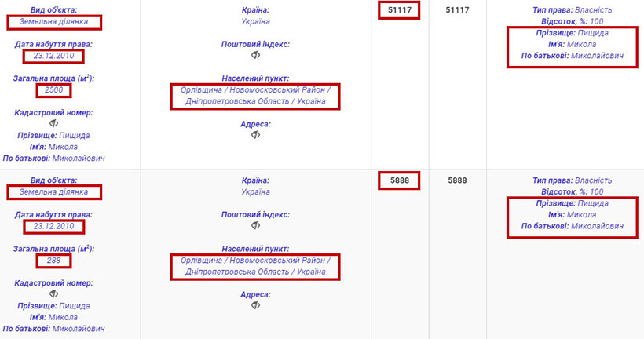Click Земельна ділянка in the 288 m² row
Screen dimensions: 644x339
(53, 191)
